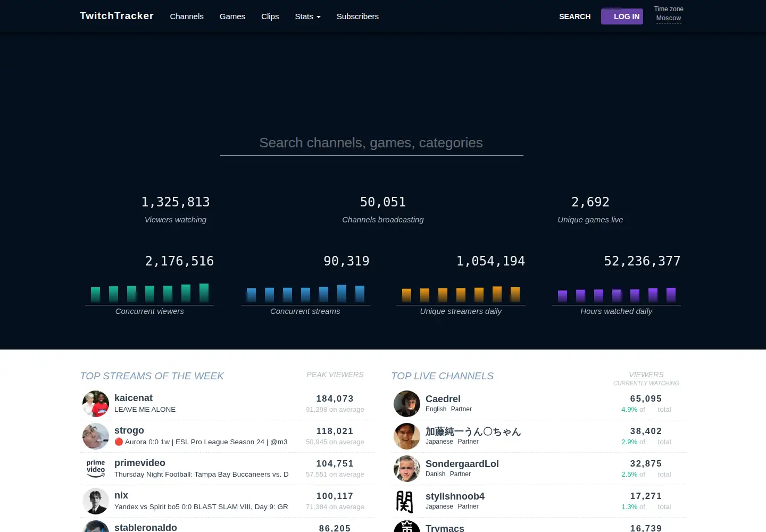Click the 50,051 Channels broadcasting stat
The height and width of the screenshot is (532, 766).
pyautogui.click(x=383, y=209)
